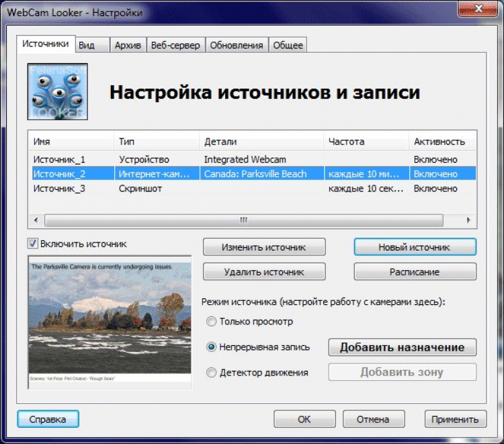This screenshot has width=504, height=444.
Task: Click the Применить button
Action: pos(455,419)
